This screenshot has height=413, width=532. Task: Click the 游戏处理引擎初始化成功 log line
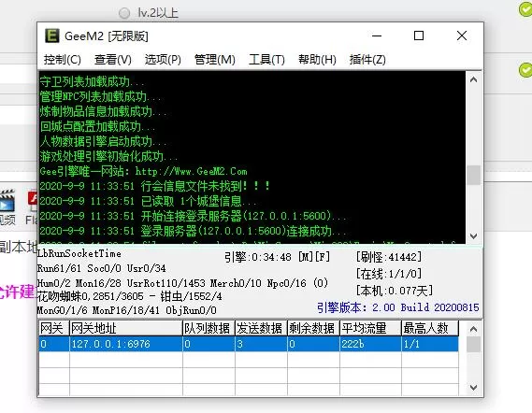pos(108,156)
